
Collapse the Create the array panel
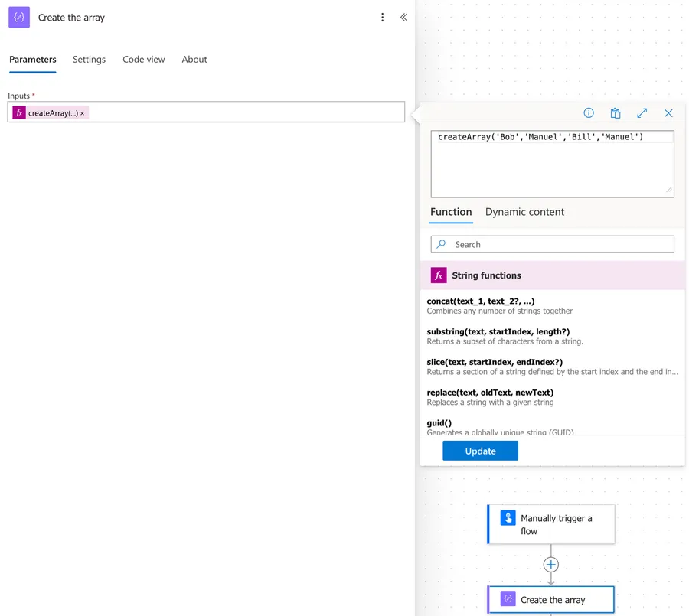[x=403, y=18]
